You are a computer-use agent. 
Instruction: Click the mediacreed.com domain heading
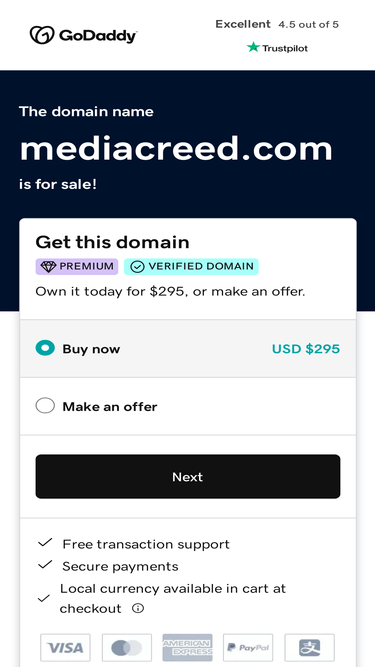tap(176, 149)
